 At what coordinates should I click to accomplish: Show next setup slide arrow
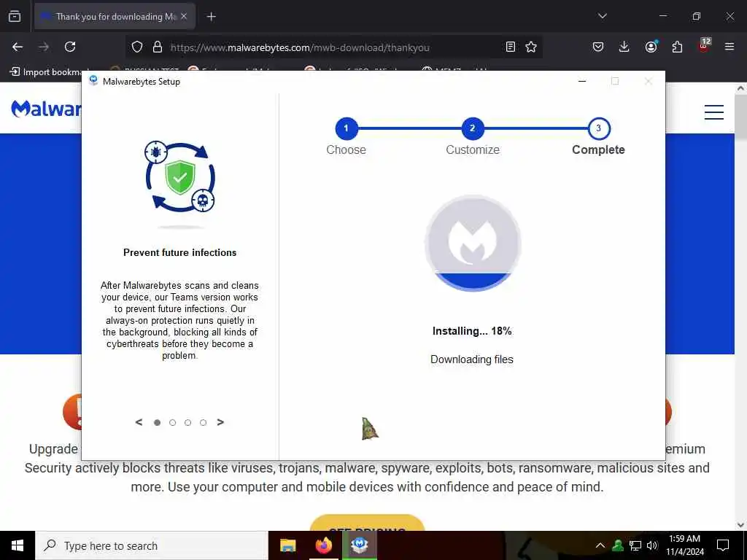(x=220, y=422)
